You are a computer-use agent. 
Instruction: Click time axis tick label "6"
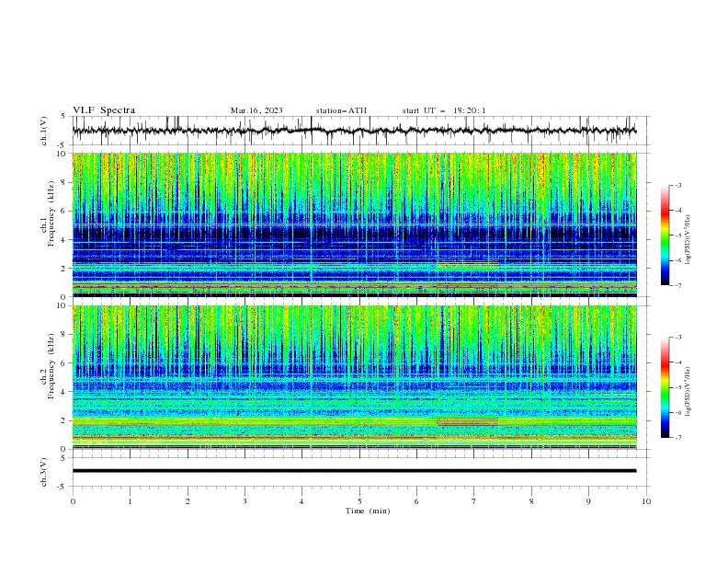416,501
